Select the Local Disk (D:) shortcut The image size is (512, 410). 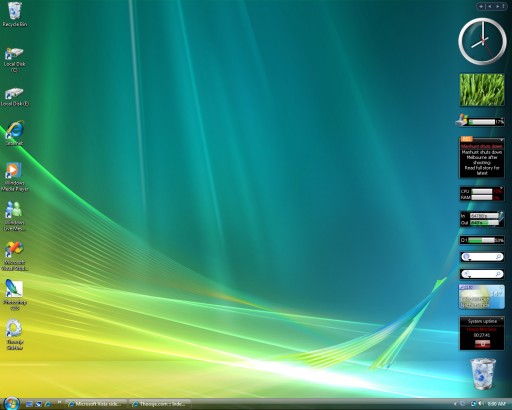[14, 97]
